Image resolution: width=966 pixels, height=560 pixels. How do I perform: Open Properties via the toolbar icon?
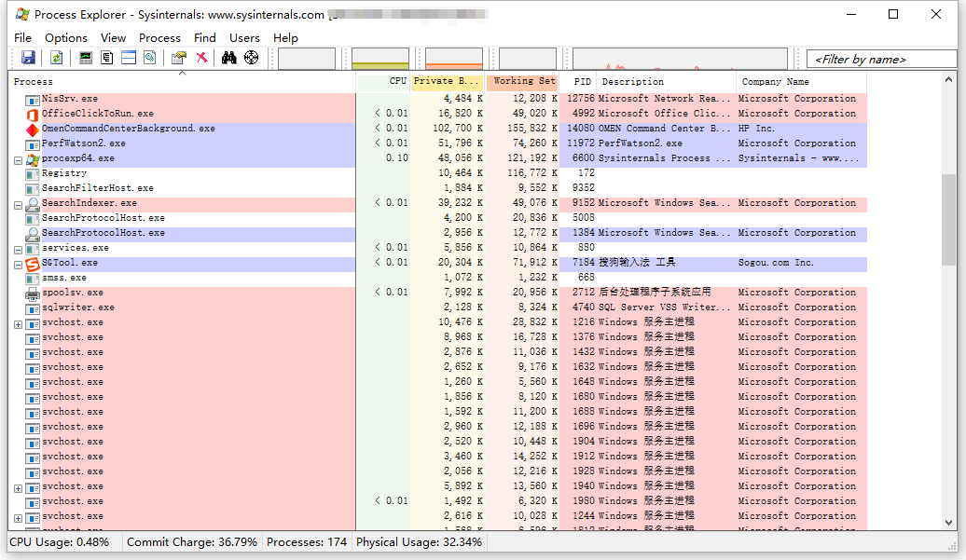(x=179, y=59)
